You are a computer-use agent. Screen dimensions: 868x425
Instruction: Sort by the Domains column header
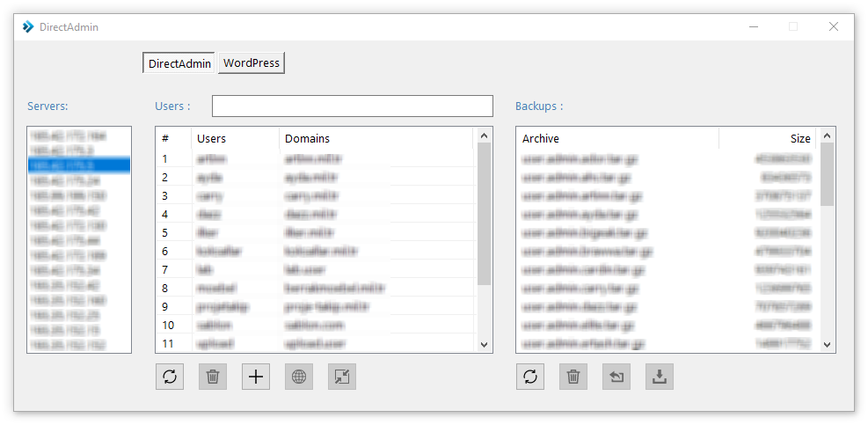point(376,138)
